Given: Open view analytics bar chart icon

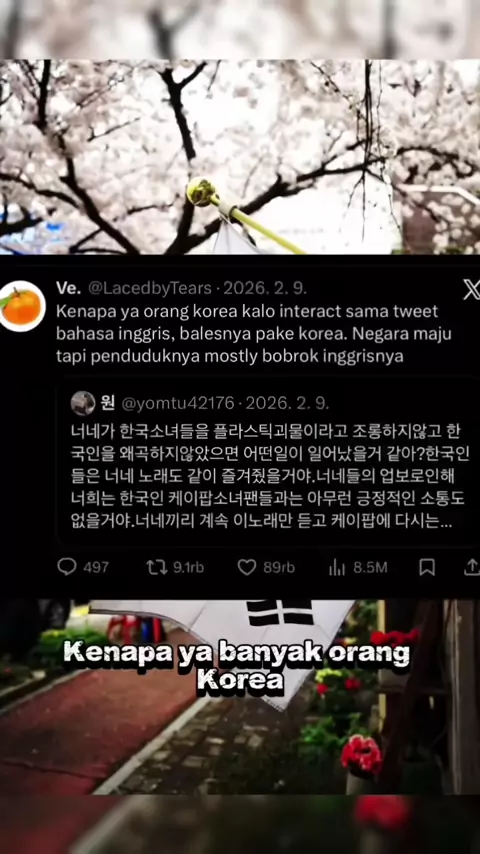Looking at the screenshot, I should coord(337,568).
